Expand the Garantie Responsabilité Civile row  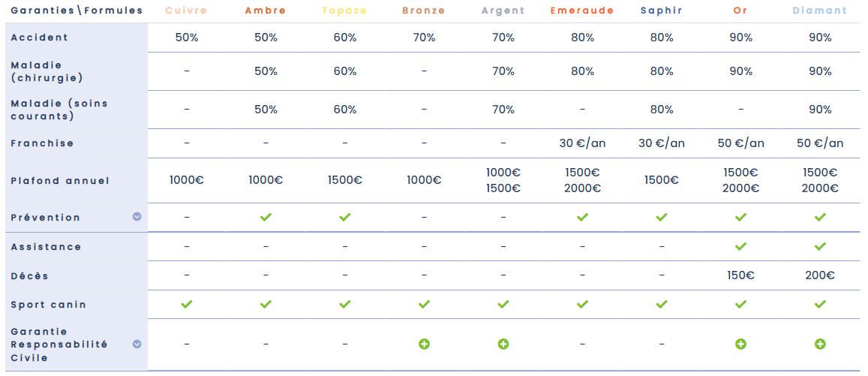coord(137,344)
